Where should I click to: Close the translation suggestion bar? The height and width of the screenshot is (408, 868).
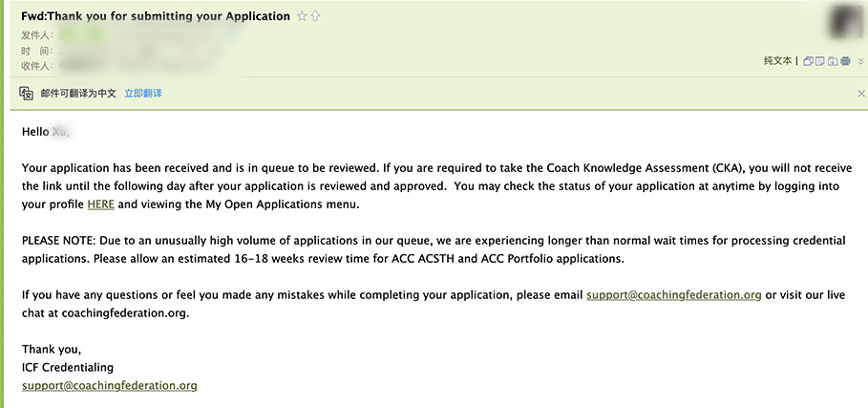pyautogui.click(x=860, y=94)
